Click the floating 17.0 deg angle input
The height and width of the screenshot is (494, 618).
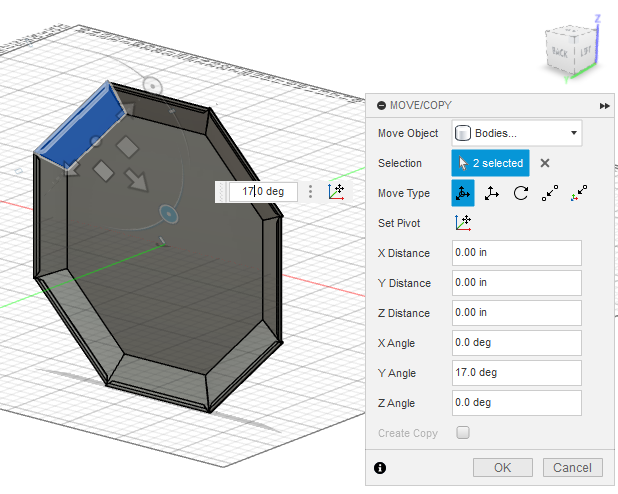click(263, 192)
